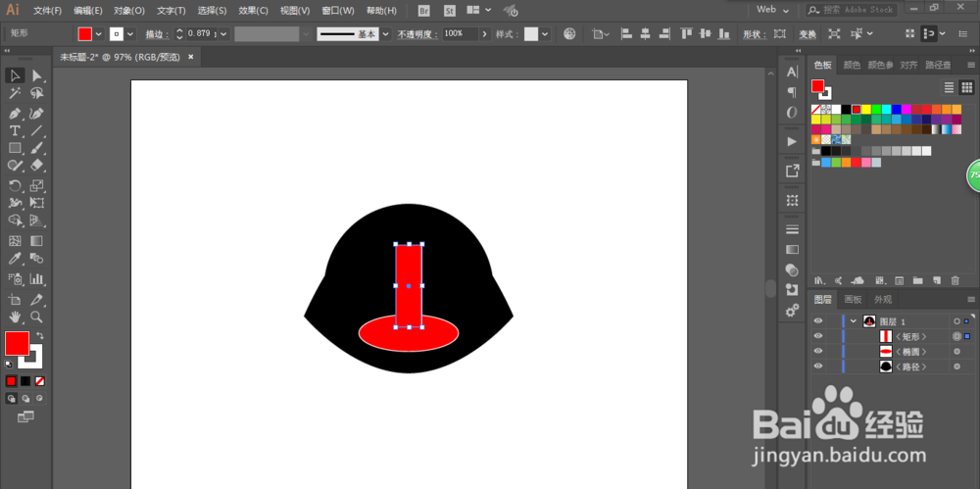Hide the 路径 sublayer eye
Screen dimensions: 980x489
(x=817, y=367)
